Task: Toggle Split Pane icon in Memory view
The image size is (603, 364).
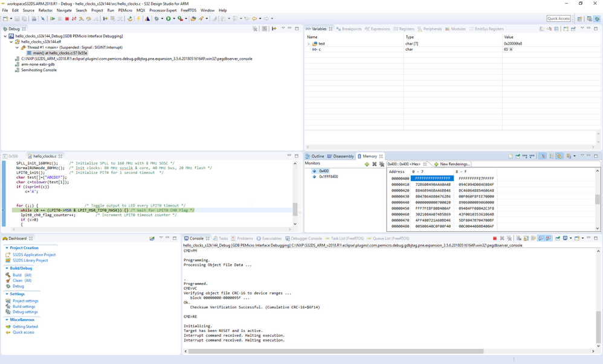Action: [x=552, y=156]
